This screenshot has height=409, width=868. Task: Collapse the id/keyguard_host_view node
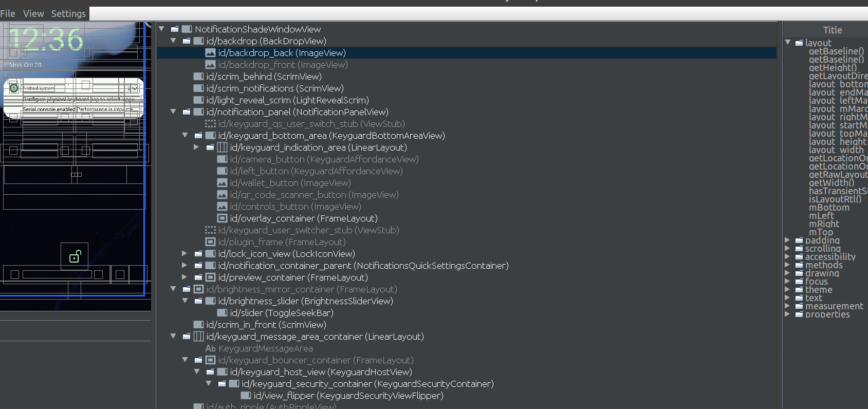click(197, 371)
